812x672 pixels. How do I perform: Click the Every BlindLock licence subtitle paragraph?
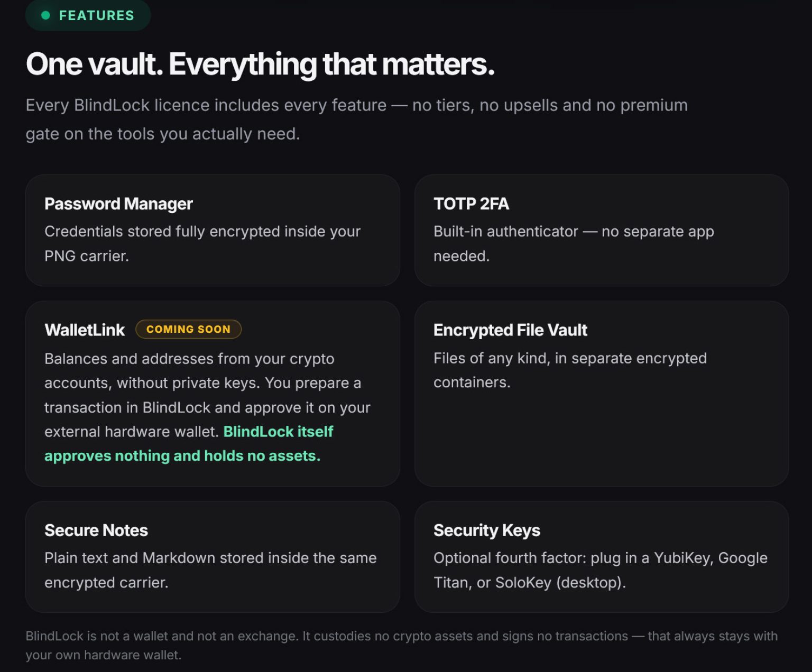[357, 119]
